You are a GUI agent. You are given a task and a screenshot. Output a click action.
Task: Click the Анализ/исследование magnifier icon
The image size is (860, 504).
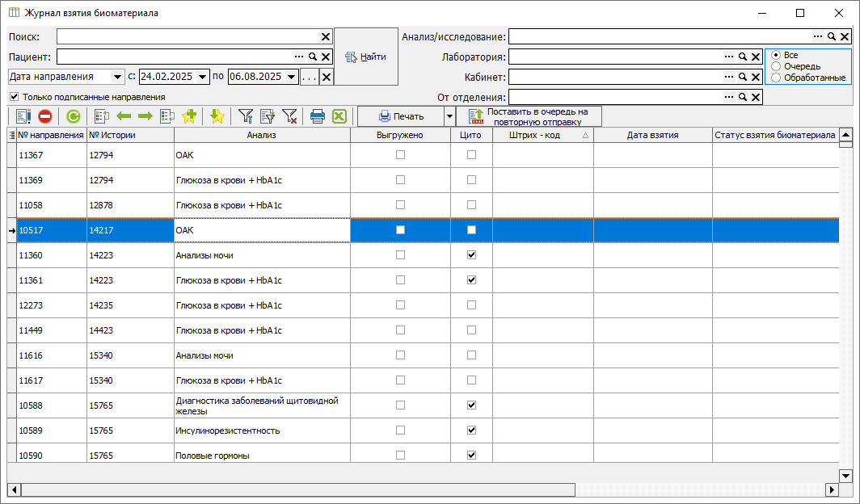pyautogui.click(x=832, y=36)
